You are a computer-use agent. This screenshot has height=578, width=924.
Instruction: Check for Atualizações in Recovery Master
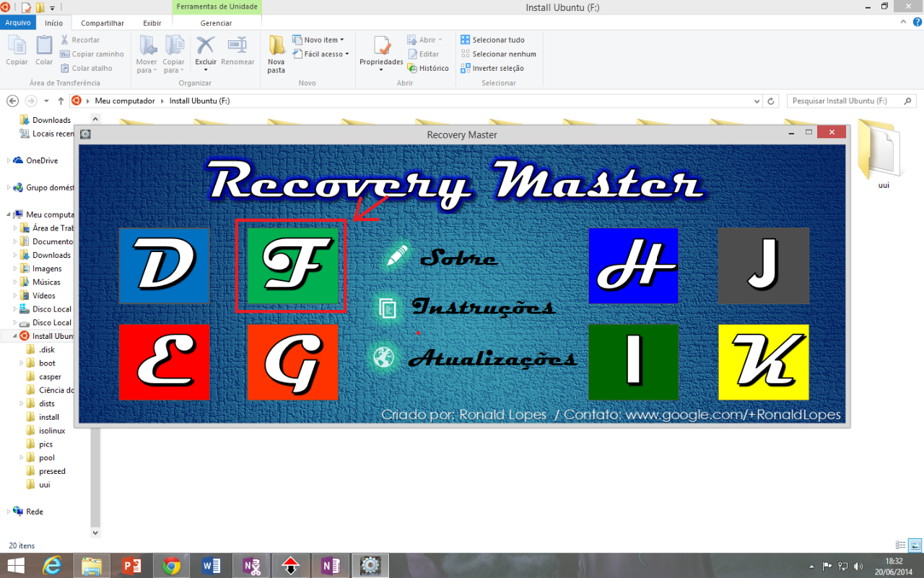(491, 358)
